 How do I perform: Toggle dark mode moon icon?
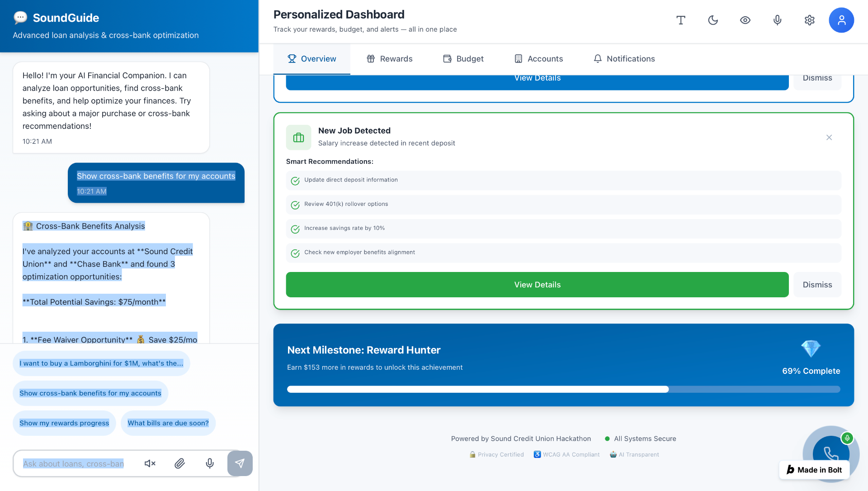[x=713, y=20]
